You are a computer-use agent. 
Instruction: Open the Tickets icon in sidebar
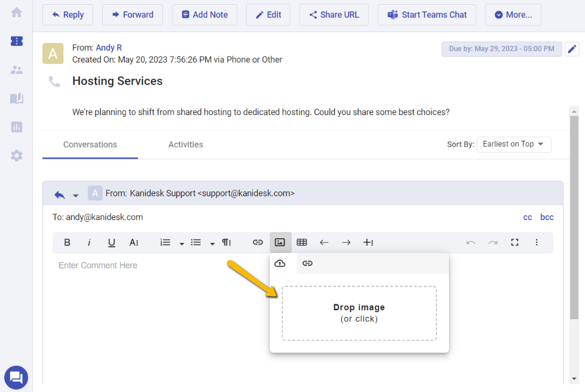tap(17, 41)
